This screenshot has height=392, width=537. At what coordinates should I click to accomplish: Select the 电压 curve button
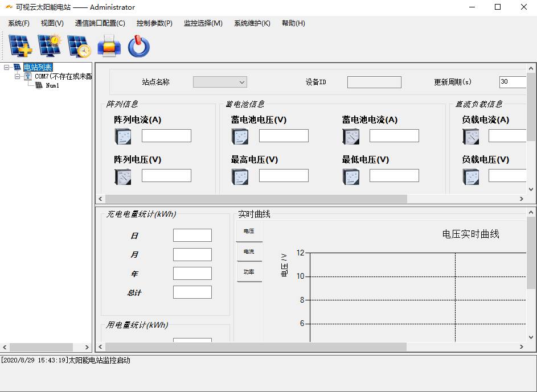(249, 231)
